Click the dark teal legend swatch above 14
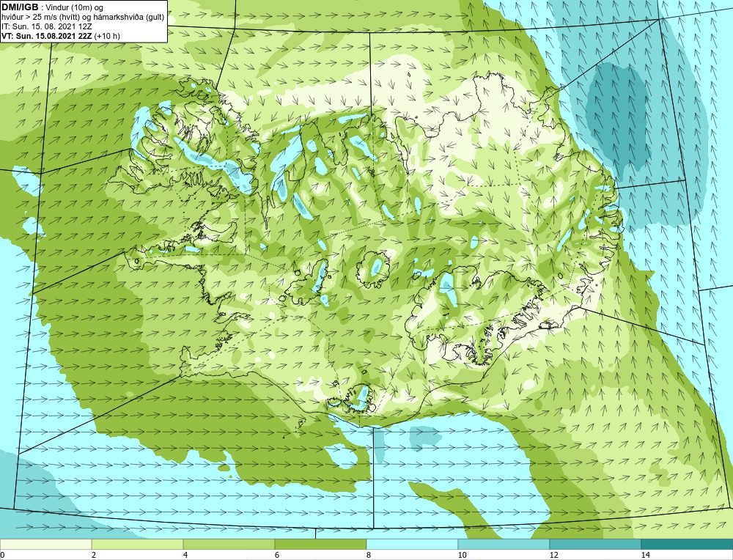 tap(687, 545)
